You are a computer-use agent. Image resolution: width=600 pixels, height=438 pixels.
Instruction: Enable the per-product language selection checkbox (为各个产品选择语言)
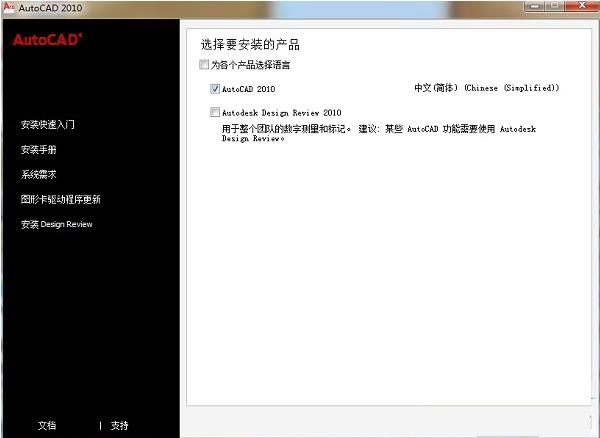204,64
